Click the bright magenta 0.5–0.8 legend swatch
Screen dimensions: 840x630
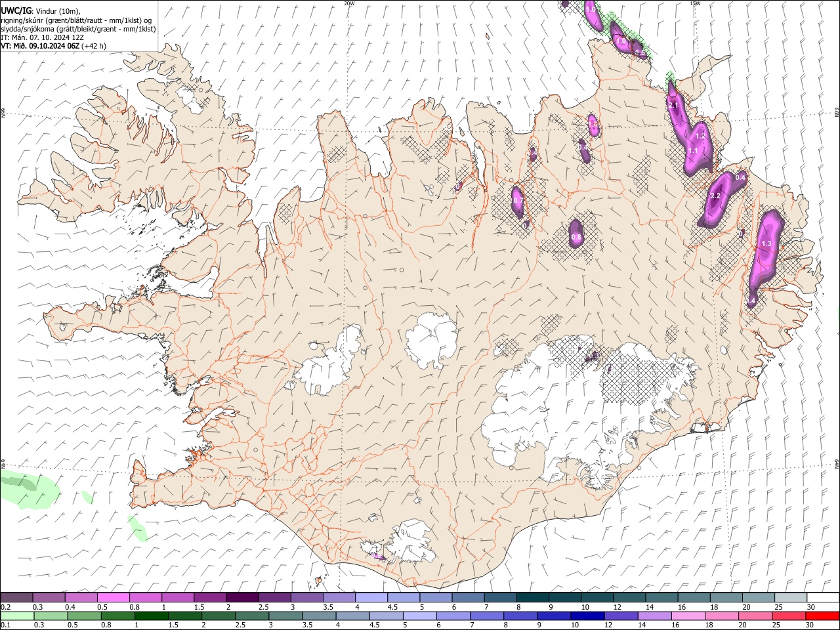coord(114,598)
